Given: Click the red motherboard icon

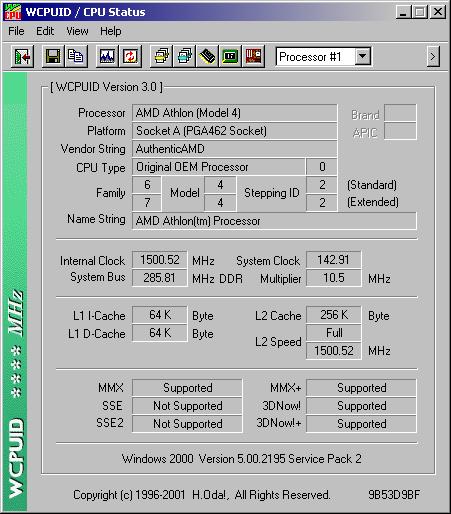Looking at the screenshot, I should [253, 56].
